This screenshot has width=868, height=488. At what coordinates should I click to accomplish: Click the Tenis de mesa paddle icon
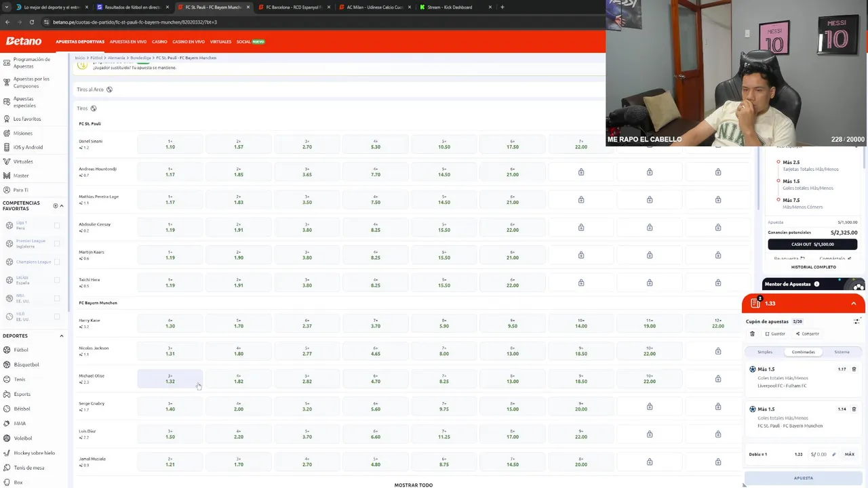tap(6, 468)
